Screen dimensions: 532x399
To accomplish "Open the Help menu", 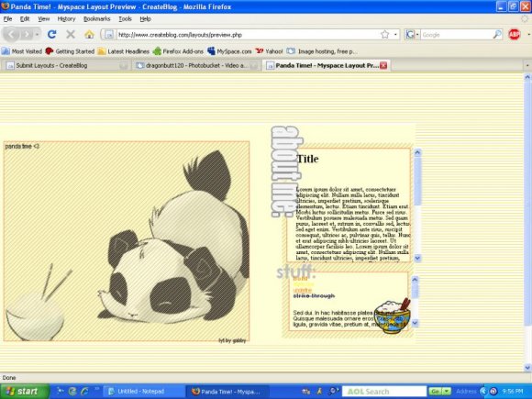I will tap(145, 18).
